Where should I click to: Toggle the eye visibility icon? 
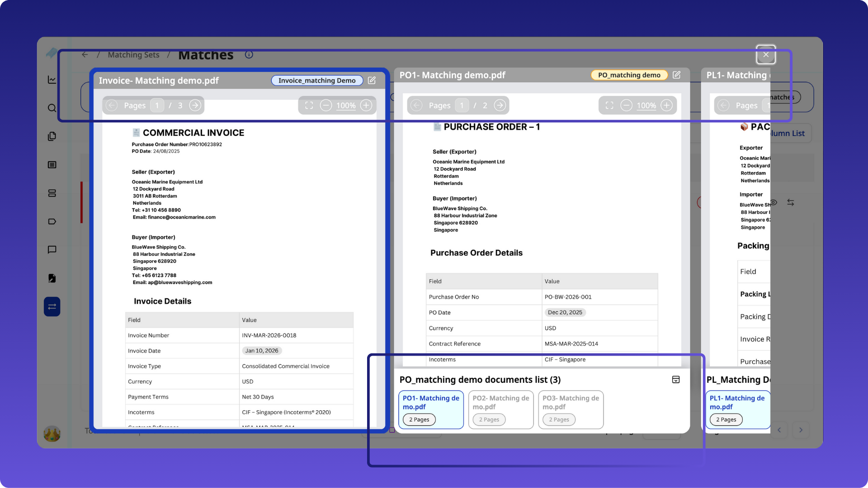(774, 202)
